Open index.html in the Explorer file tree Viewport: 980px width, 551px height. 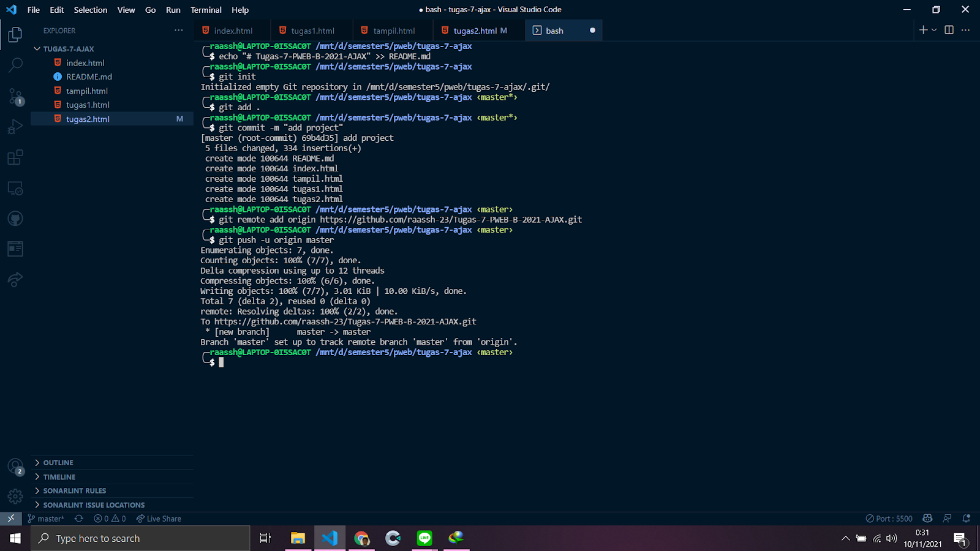(x=112, y=62)
